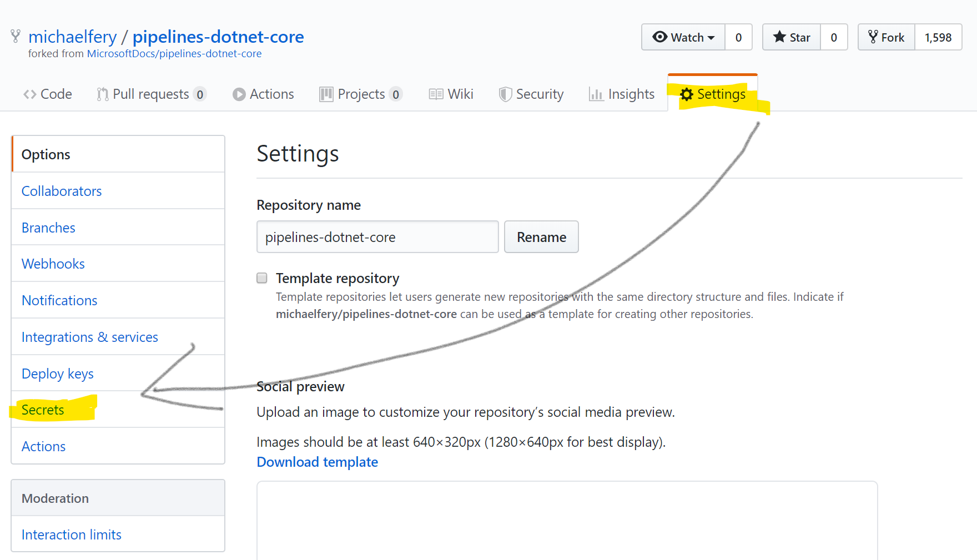Click the Download template link

318,462
